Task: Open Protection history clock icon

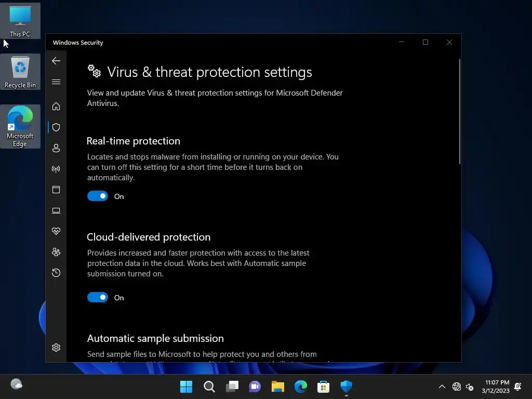Action: (x=56, y=273)
